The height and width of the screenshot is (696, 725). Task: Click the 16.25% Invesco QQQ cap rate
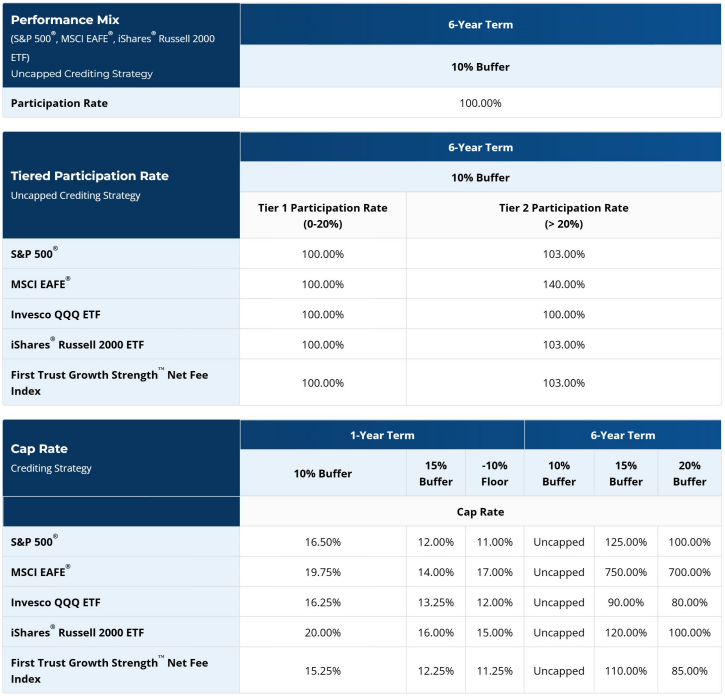pyautogui.click(x=323, y=603)
